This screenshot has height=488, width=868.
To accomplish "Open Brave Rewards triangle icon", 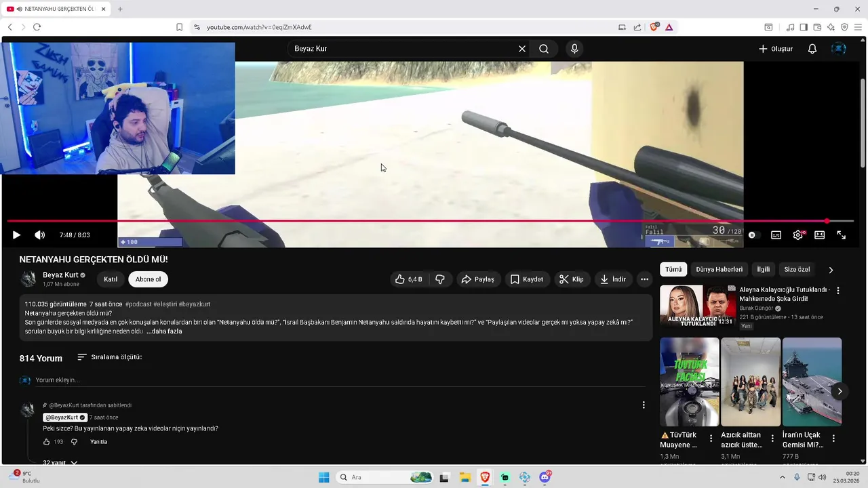I will tap(669, 27).
